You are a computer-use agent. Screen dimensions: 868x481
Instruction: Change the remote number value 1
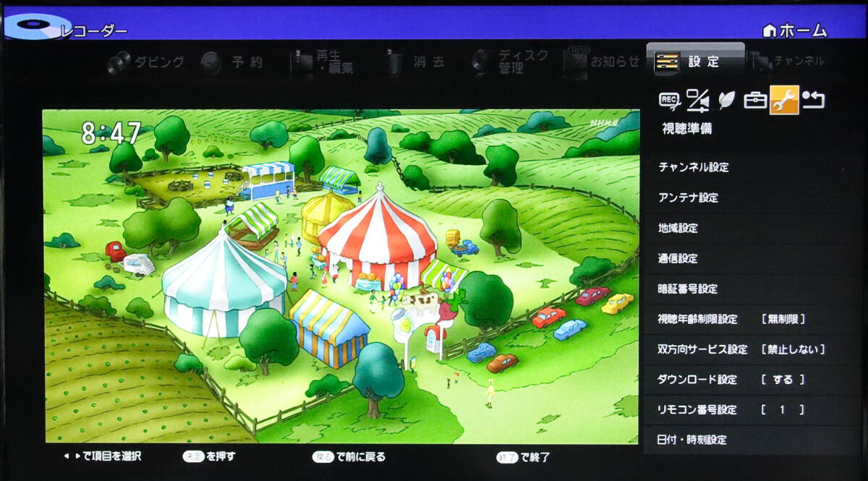point(783,410)
